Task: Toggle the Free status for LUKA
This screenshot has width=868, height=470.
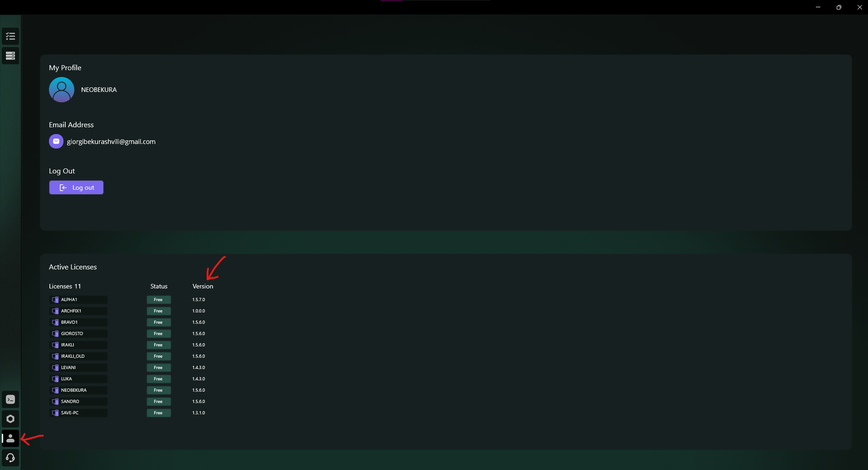Action: (x=158, y=379)
